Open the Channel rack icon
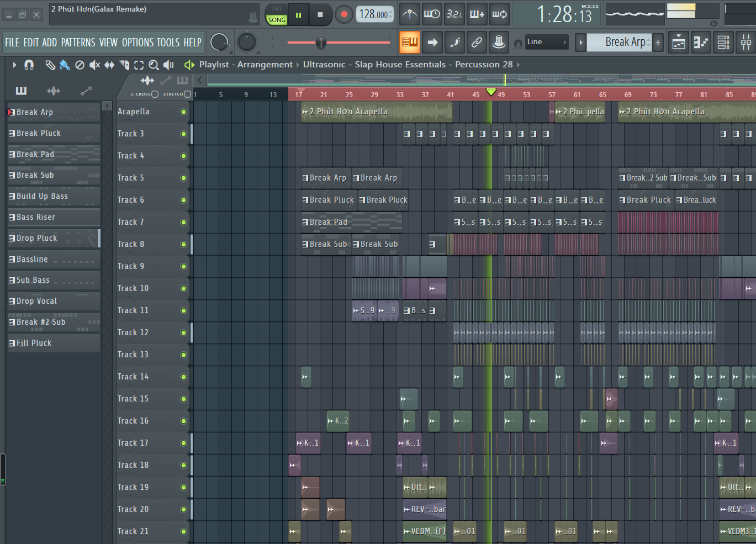 pos(723,42)
